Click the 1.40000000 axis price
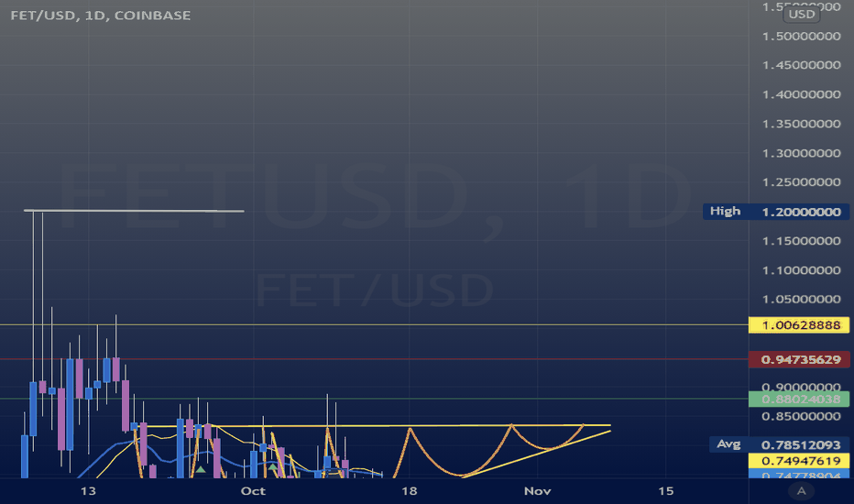The height and width of the screenshot is (504, 854). (x=801, y=94)
